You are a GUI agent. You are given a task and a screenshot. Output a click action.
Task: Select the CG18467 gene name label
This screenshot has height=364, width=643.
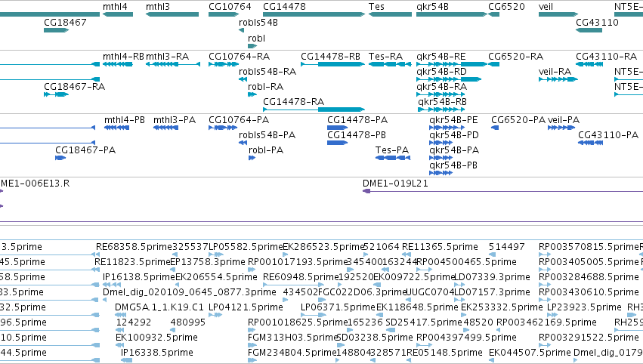[65, 22]
